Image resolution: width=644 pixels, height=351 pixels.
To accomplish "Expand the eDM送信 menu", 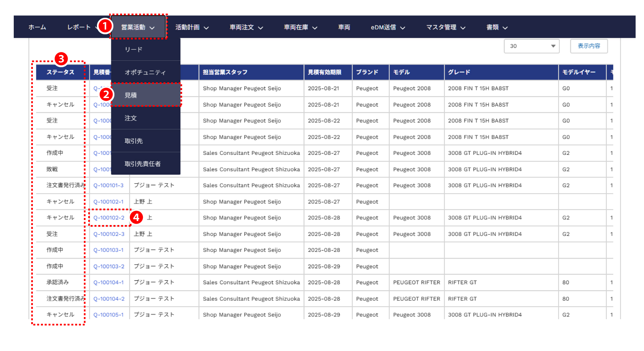I will point(388,27).
